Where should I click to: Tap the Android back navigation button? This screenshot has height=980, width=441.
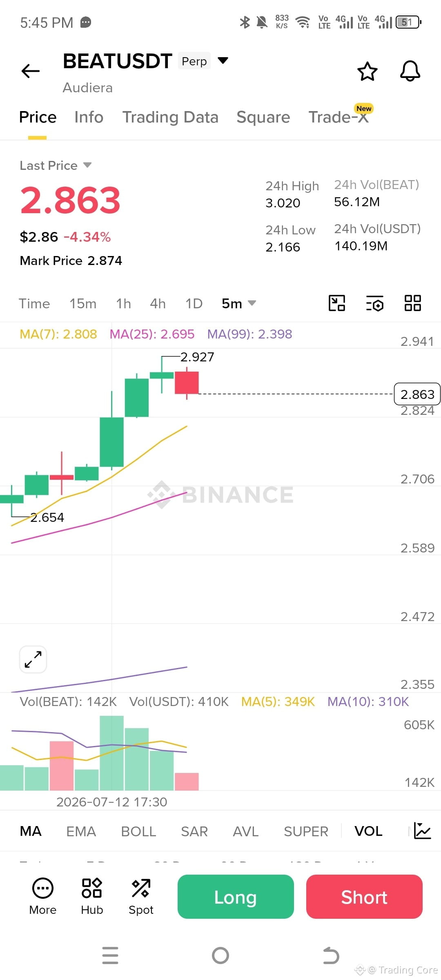coord(331,955)
